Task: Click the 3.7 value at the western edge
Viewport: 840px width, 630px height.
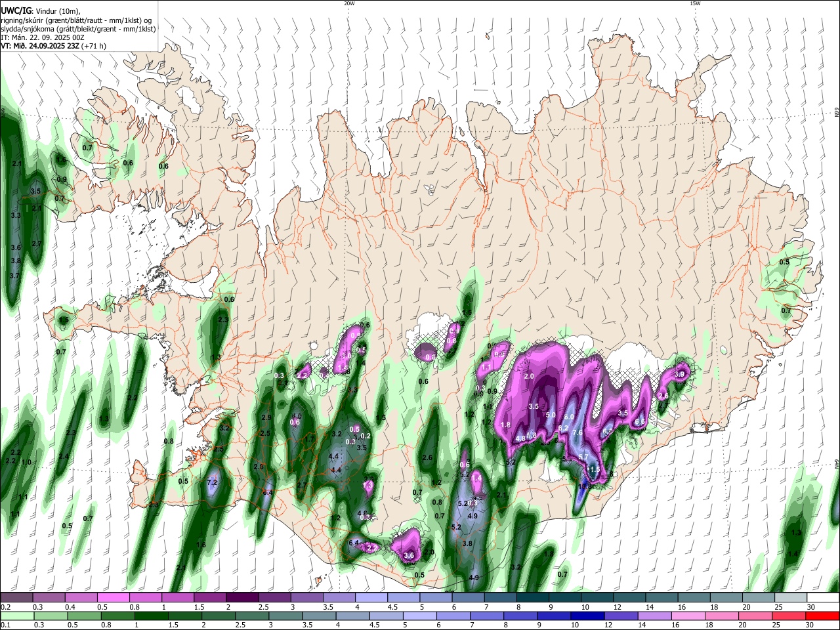Action: pos(15,276)
